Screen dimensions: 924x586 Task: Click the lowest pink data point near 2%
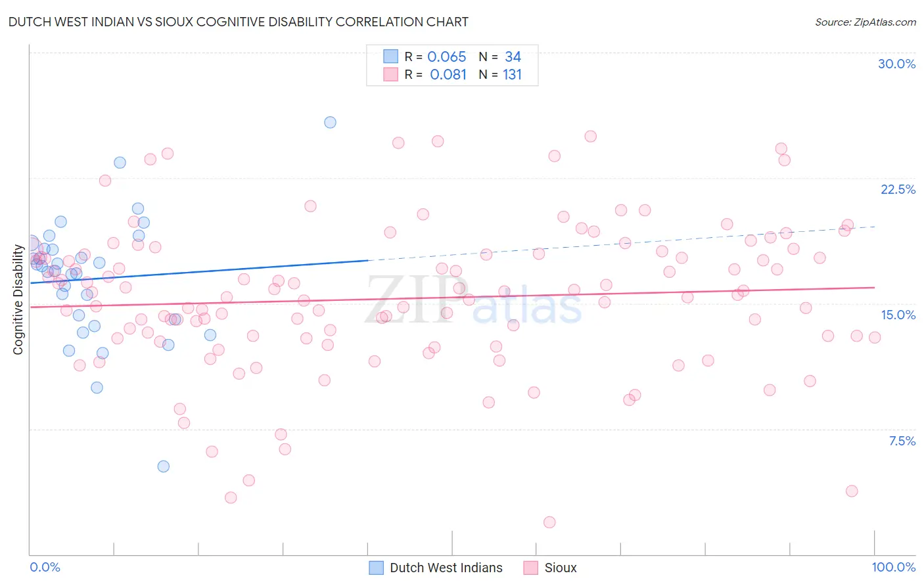click(x=549, y=522)
